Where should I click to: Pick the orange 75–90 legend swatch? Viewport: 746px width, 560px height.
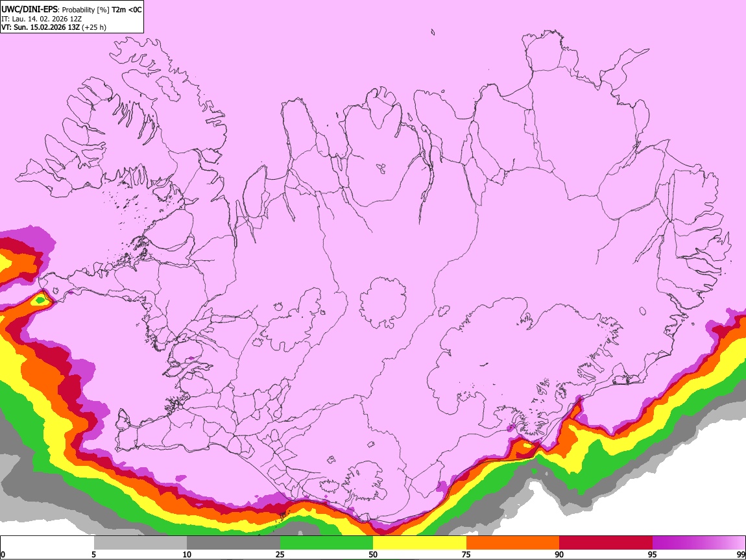pos(512,542)
